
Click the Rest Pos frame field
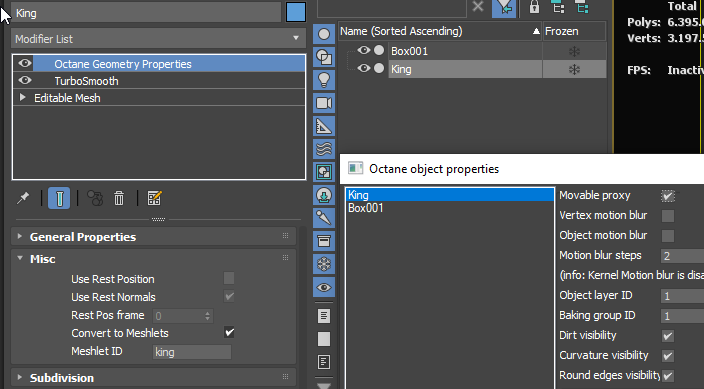click(178, 316)
